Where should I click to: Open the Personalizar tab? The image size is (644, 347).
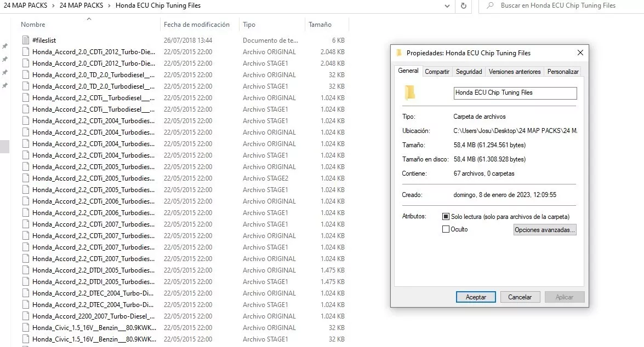click(x=563, y=71)
